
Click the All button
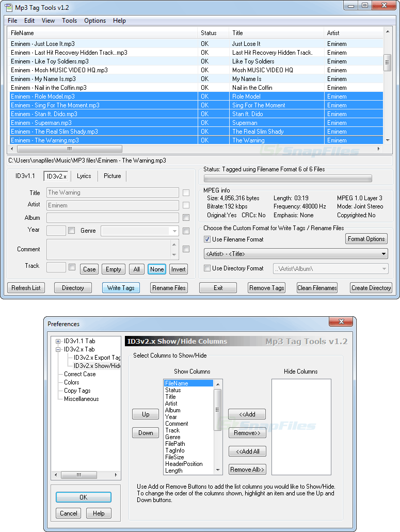click(x=137, y=269)
